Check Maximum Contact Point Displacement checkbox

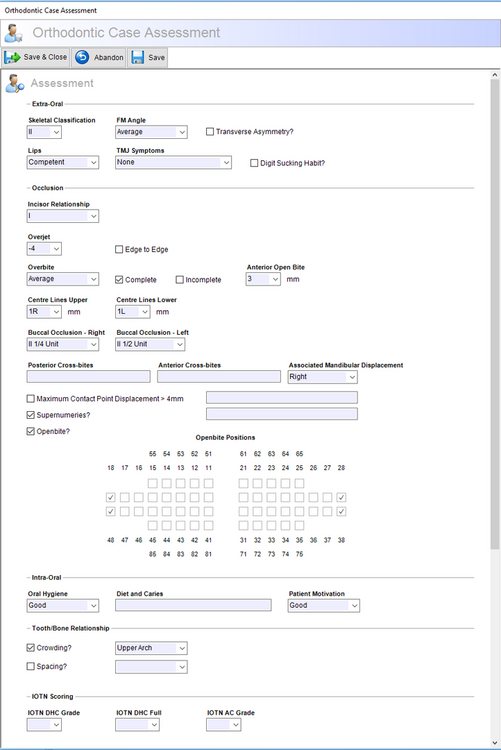(31, 398)
